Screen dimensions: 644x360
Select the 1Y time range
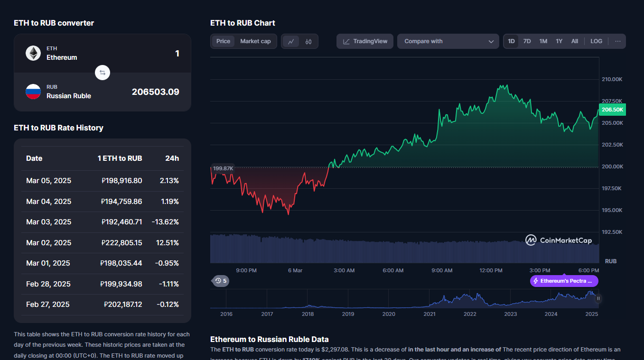point(559,41)
